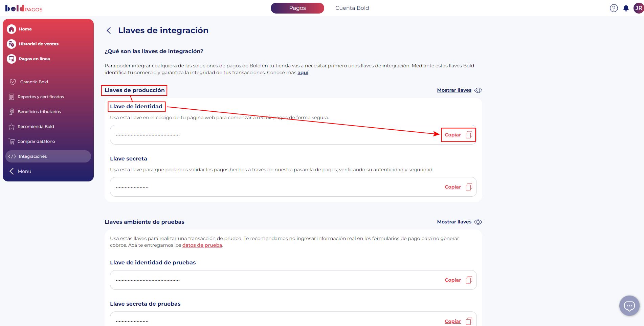The width and height of the screenshot is (644, 326).
Task: Open the notifications bell
Action: coord(626,8)
